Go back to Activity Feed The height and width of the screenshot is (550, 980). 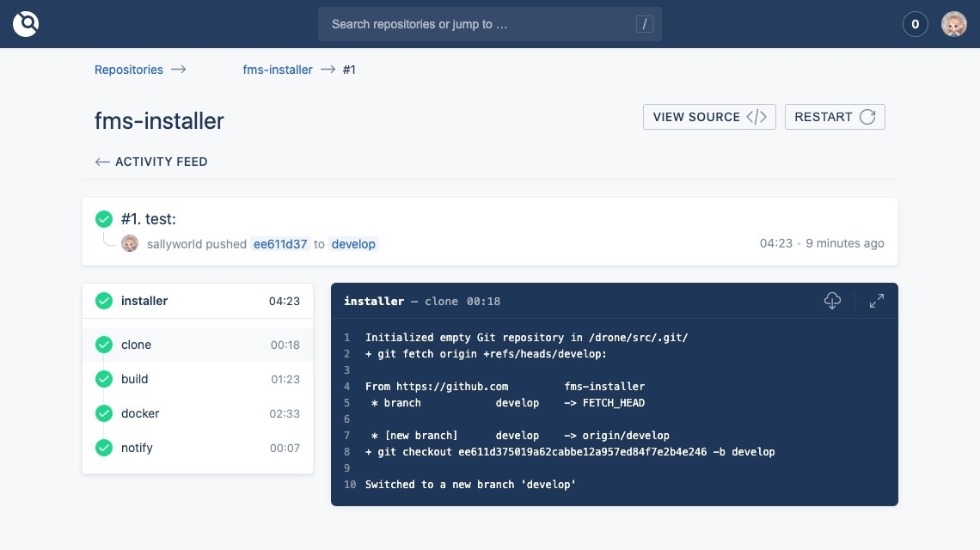click(151, 162)
